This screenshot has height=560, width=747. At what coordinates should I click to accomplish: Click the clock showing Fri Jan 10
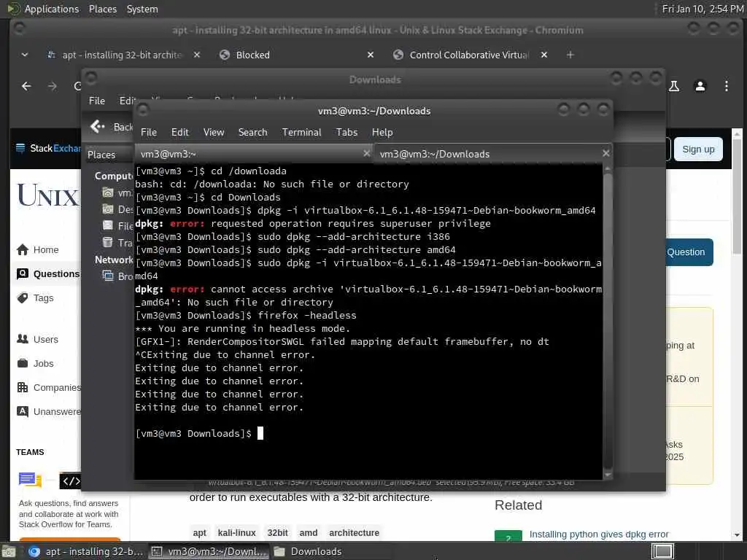(x=703, y=9)
